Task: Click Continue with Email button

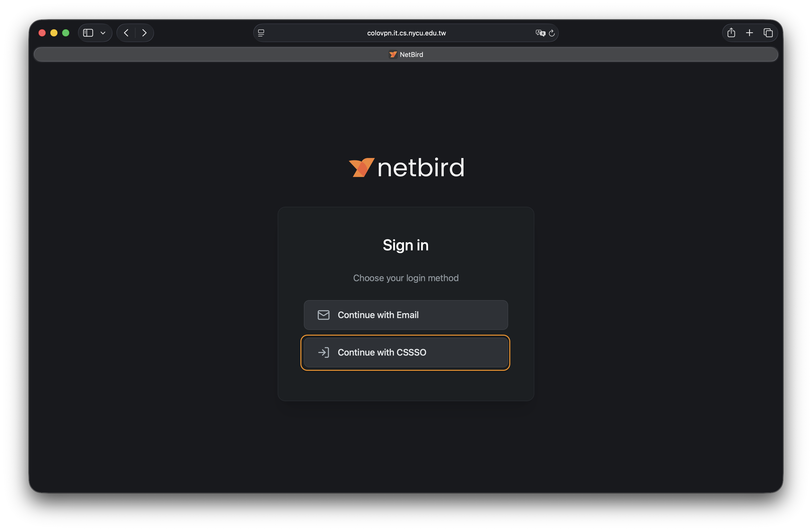Action: (x=406, y=315)
